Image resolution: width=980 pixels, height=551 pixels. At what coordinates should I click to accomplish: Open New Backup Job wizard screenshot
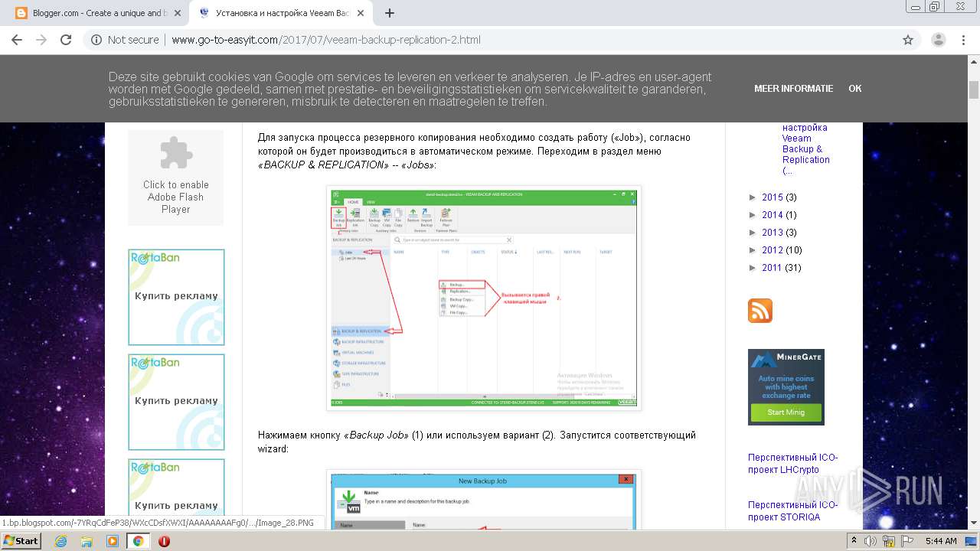pyautogui.click(x=484, y=500)
